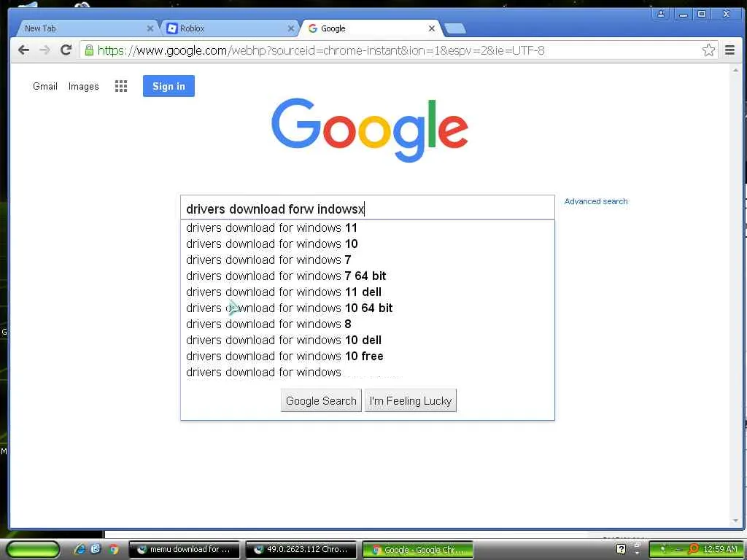This screenshot has width=747, height=560.
Task: Click the browser forward arrow
Action: [44, 50]
